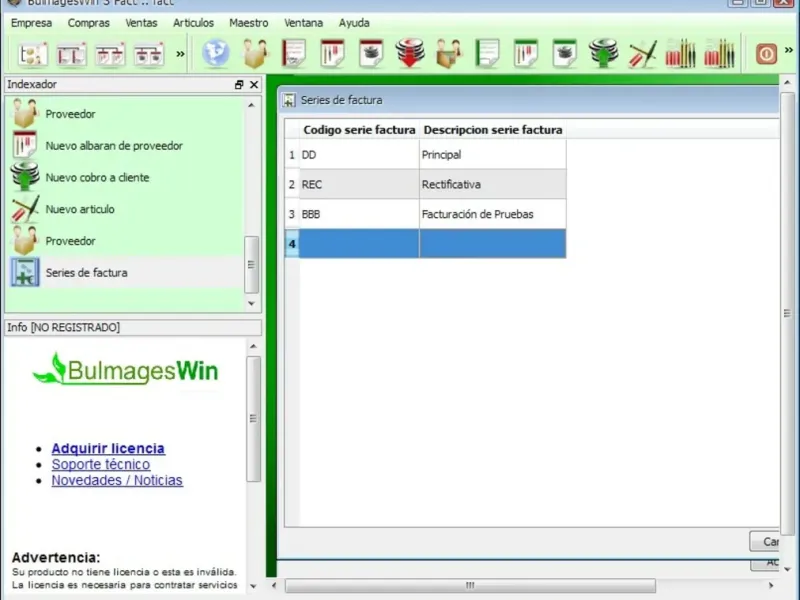This screenshot has height=600, width=800.
Task: Select Series de factura in Indexador
Action: (x=125, y=272)
